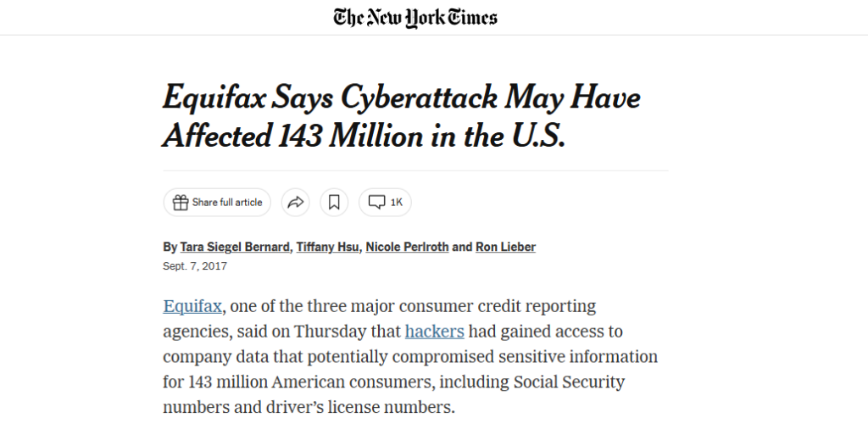The width and height of the screenshot is (868, 424).
Task: Click the curved share arrow icon
Action: tap(296, 203)
